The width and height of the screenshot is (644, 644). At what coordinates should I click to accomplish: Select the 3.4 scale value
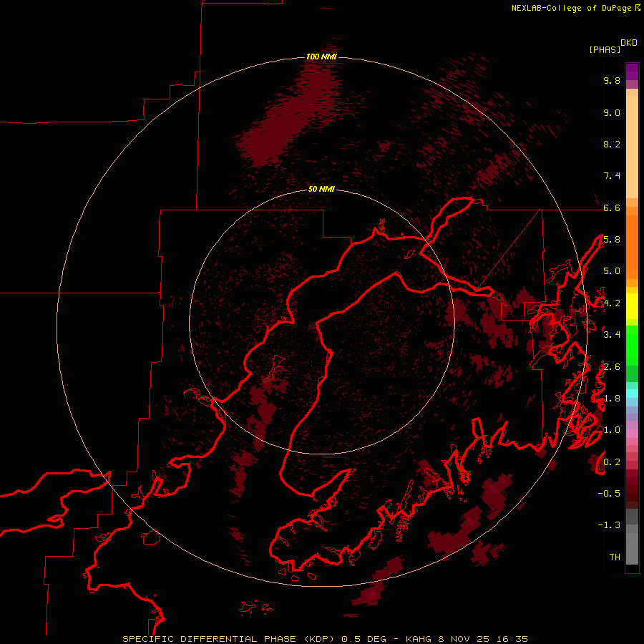tap(612, 334)
